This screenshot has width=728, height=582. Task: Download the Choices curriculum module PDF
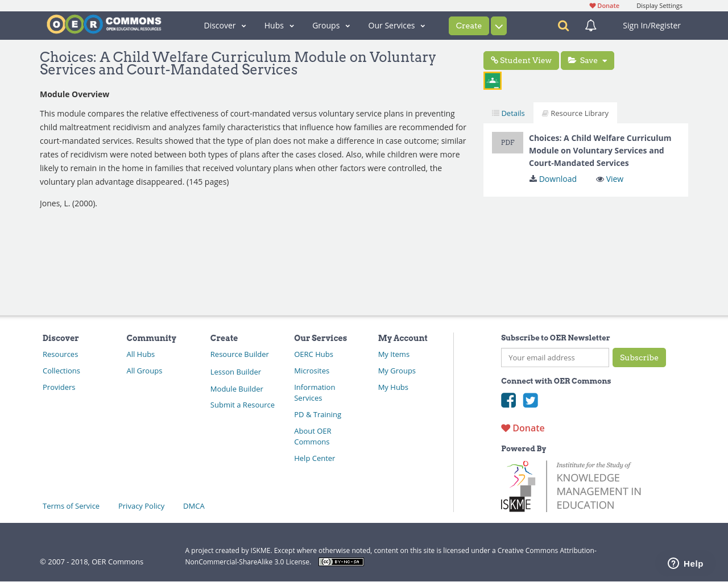click(552, 178)
